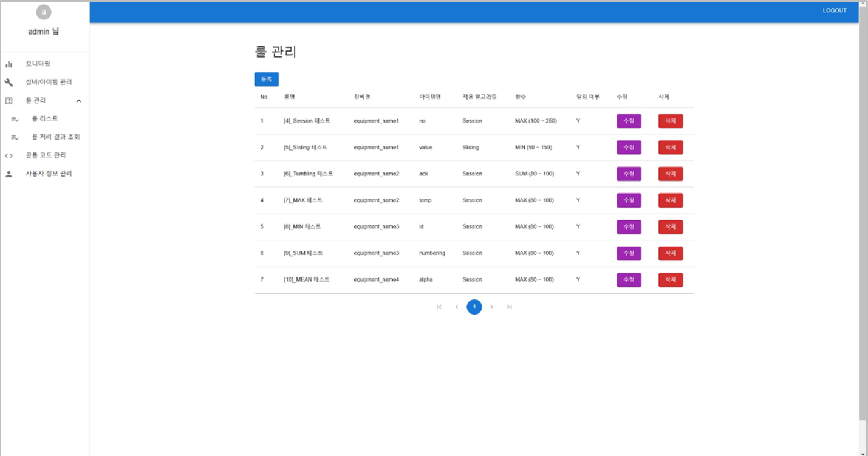
Task: Click the blue 등록 button
Action: [266, 79]
